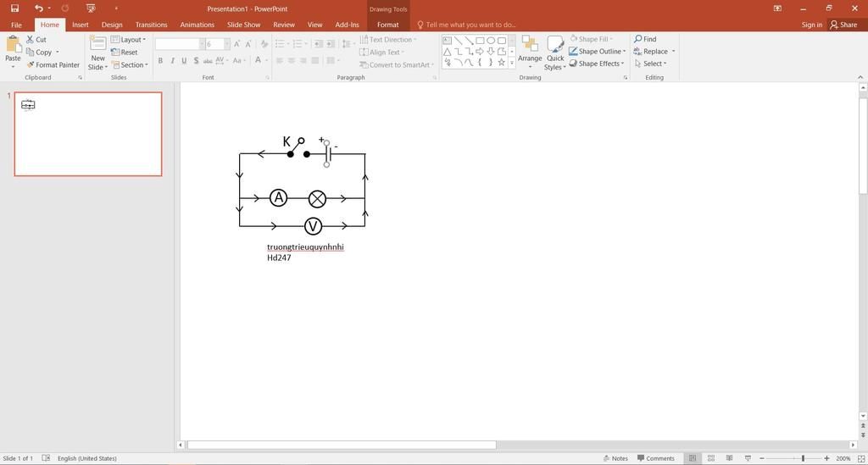Open Text Direction menu

pyautogui.click(x=388, y=39)
